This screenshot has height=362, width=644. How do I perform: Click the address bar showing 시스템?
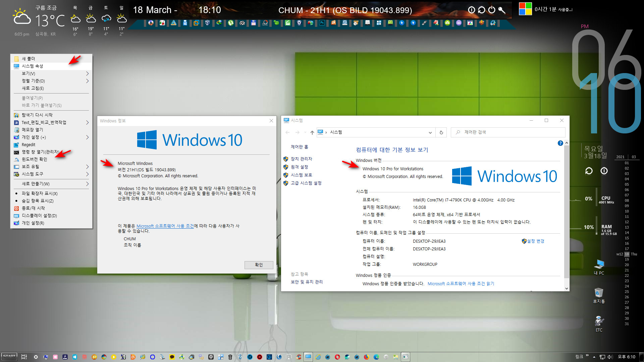(376, 132)
